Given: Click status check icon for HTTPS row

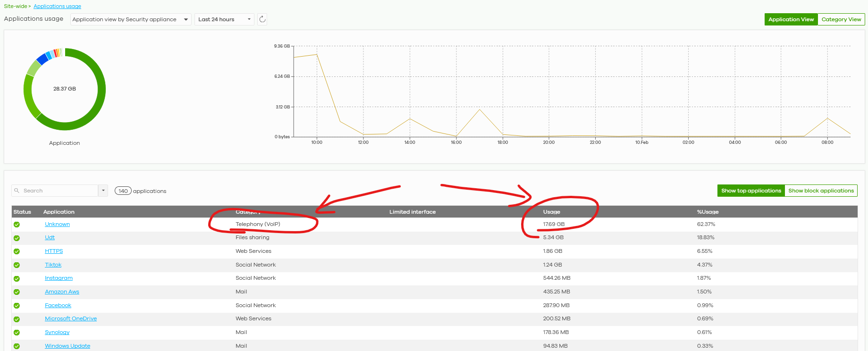Looking at the screenshot, I should tap(17, 251).
